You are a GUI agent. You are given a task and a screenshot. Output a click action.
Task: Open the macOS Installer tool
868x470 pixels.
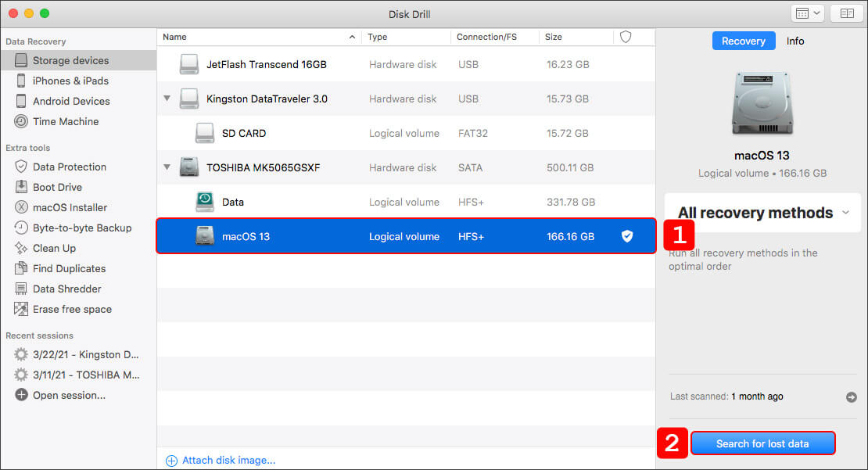point(70,207)
